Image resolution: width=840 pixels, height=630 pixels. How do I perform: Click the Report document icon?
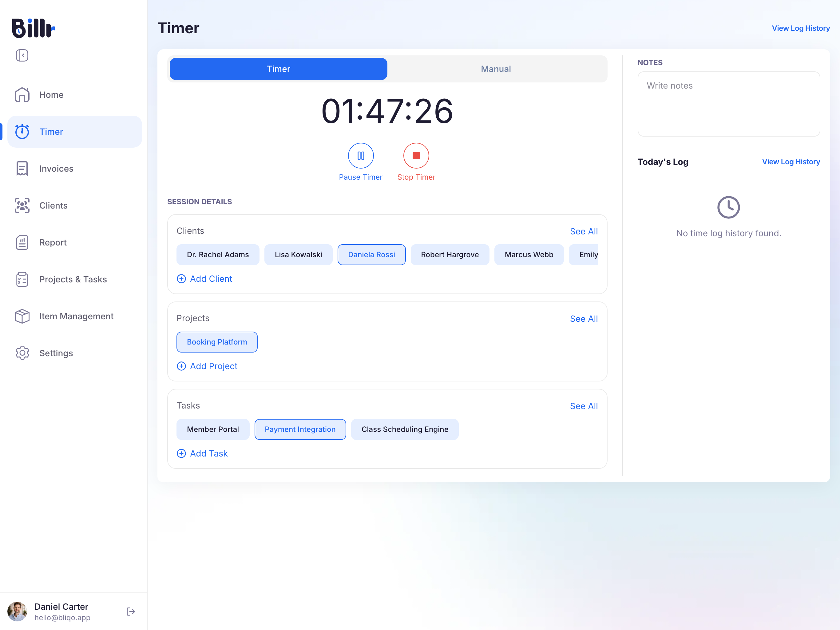pyautogui.click(x=22, y=242)
